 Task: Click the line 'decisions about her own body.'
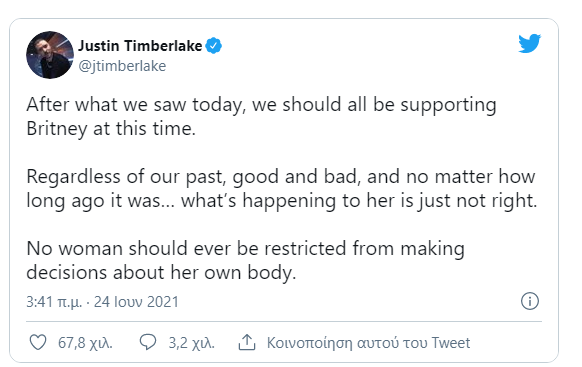point(161,273)
